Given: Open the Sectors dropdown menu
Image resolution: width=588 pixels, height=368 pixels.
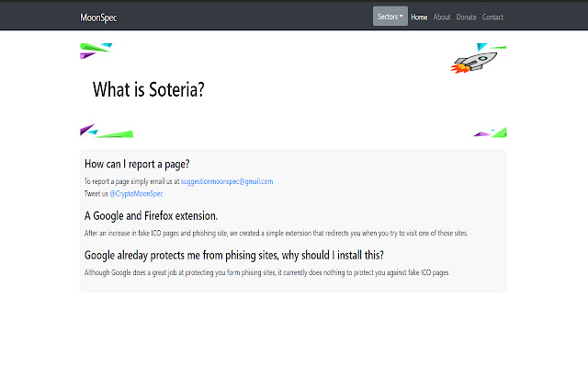Looking at the screenshot, I should tap(390, 17).
